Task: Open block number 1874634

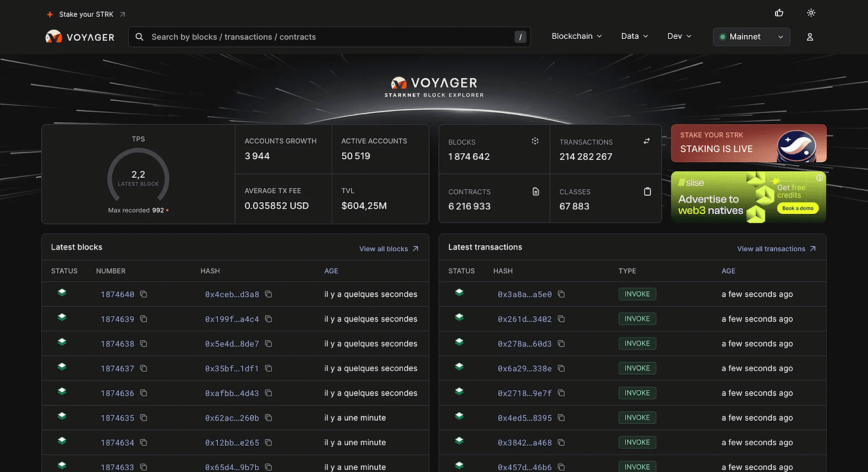Action: 117,443
